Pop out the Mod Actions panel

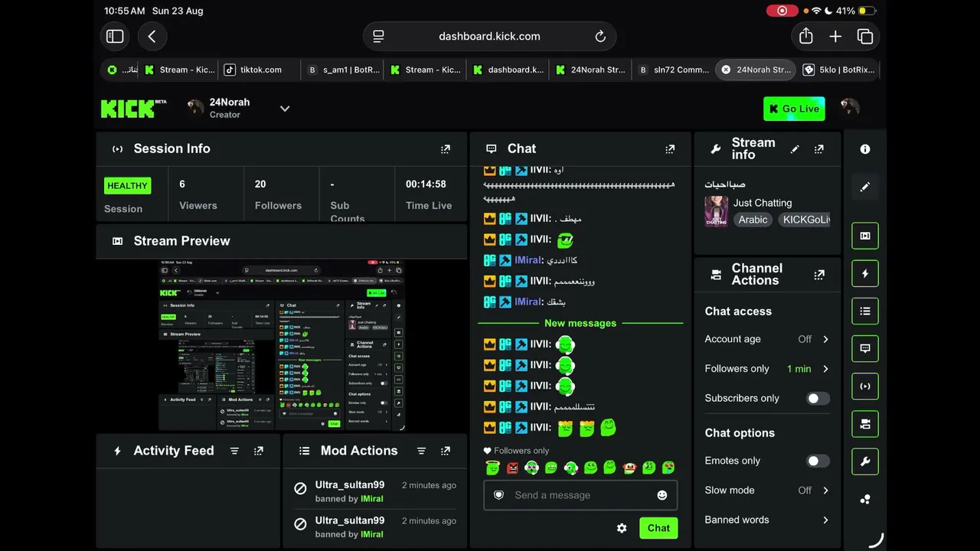446,452
